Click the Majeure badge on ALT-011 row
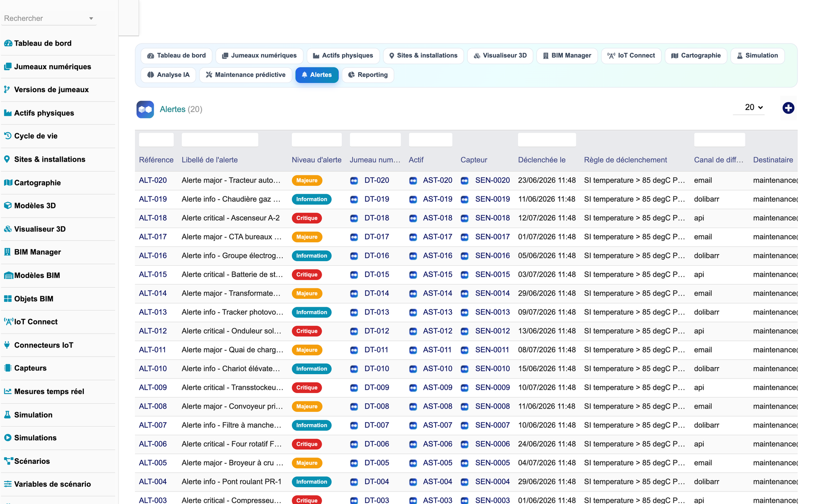This screenshot has height=504, width=815. (x=307, y=350)
